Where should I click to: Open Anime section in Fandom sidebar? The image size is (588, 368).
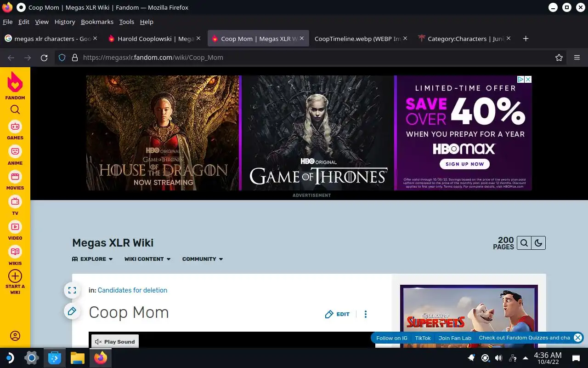click(15, 155)
